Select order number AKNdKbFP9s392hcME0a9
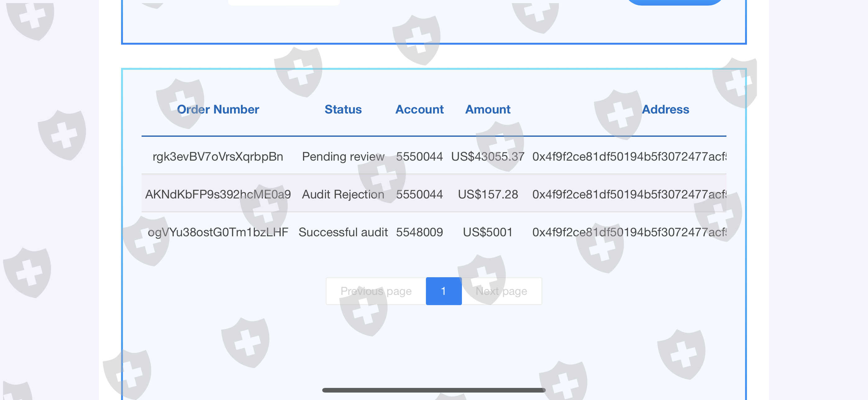 click(x=218, y=194)
